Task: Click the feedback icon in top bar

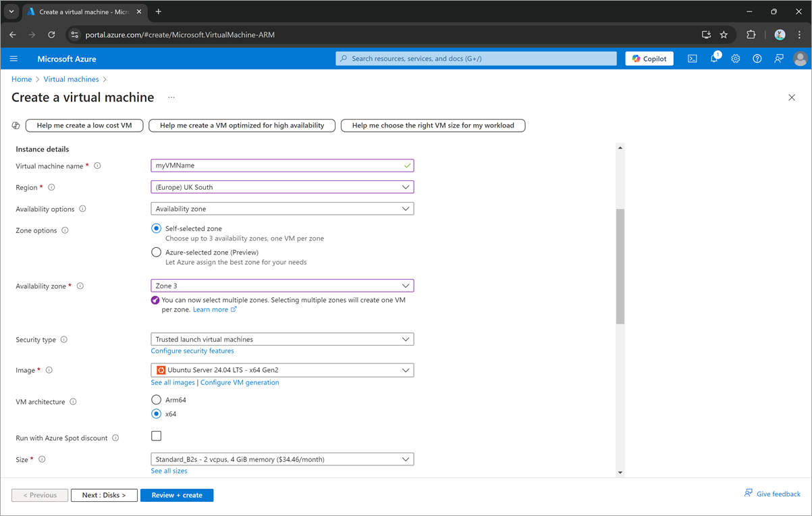Action: tap(778, 59)
